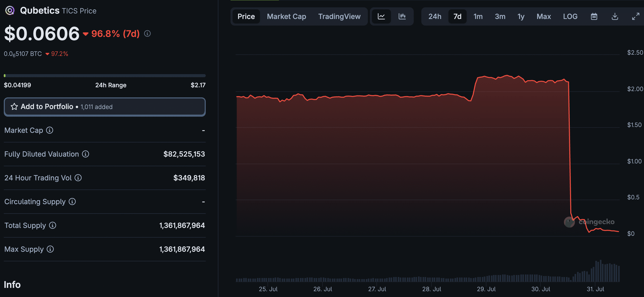This screenshot has width=644, height=297.
Task: Click the $2.50 y-axis label
Action: pos(635,52)
